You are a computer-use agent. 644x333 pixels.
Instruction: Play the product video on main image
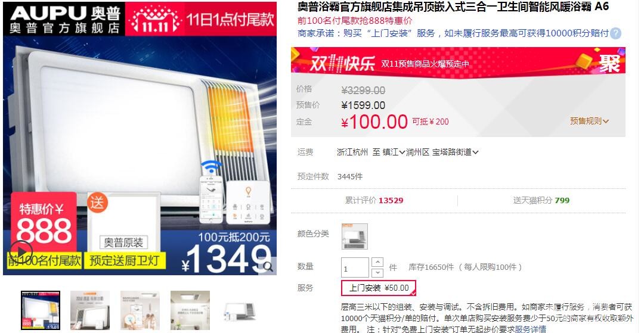point(21,251)
